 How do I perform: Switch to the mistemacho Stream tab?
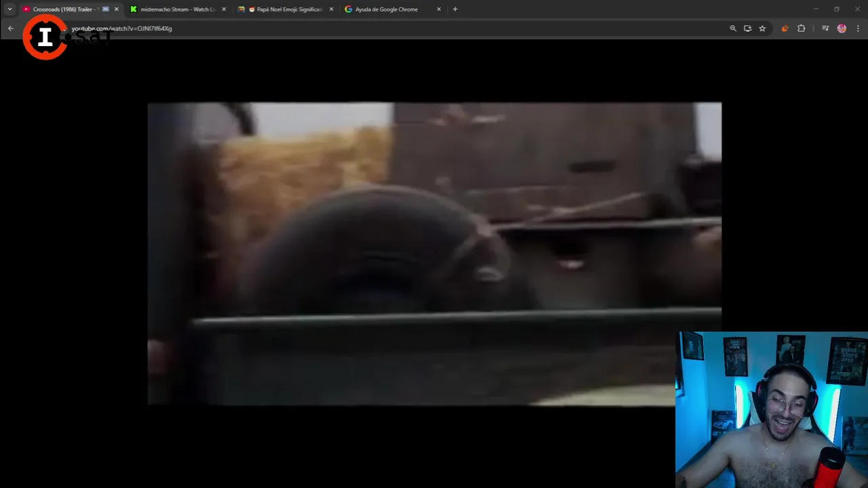click(178, 9)
